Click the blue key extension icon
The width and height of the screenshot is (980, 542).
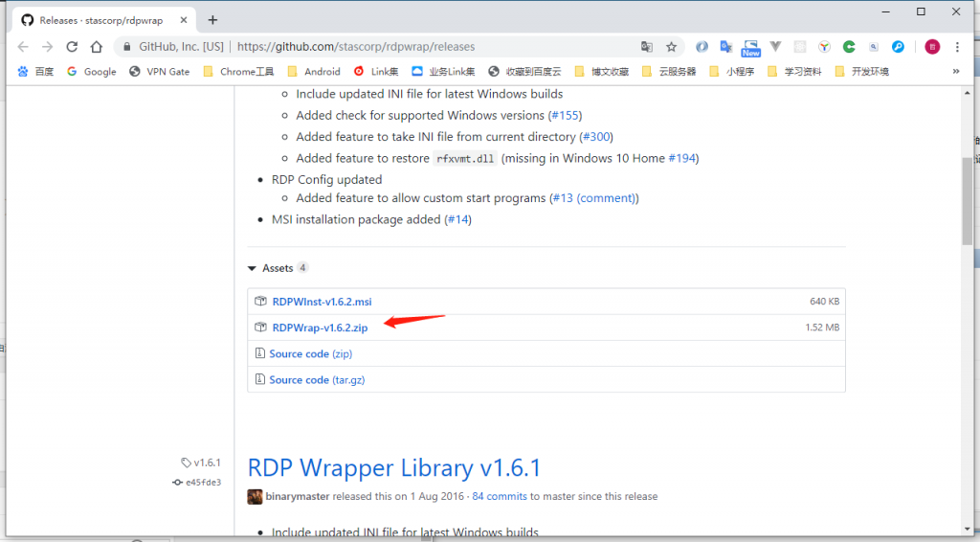pyautogui.click(x=898, y=47)
